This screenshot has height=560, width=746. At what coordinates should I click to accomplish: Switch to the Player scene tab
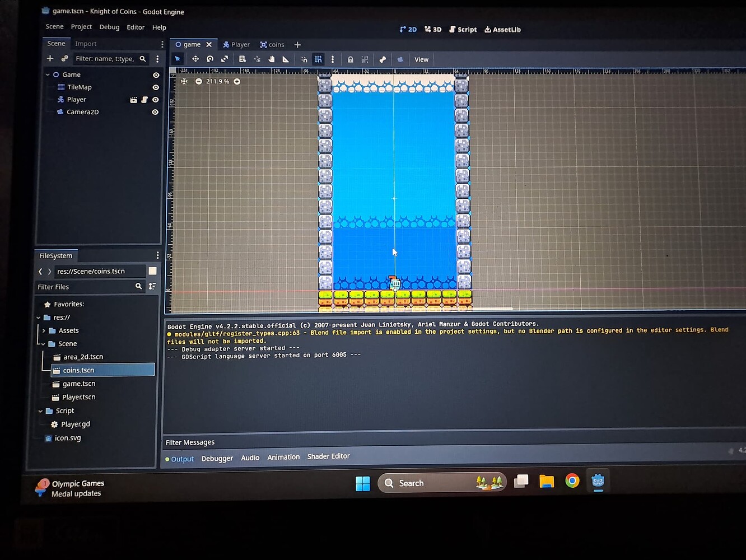click(x=236, y=44)
